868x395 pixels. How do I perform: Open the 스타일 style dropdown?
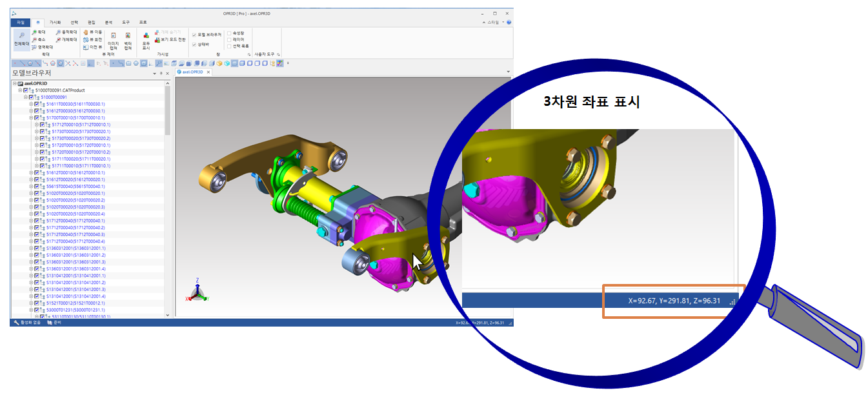pyautogui.click(x=495, y=22)
